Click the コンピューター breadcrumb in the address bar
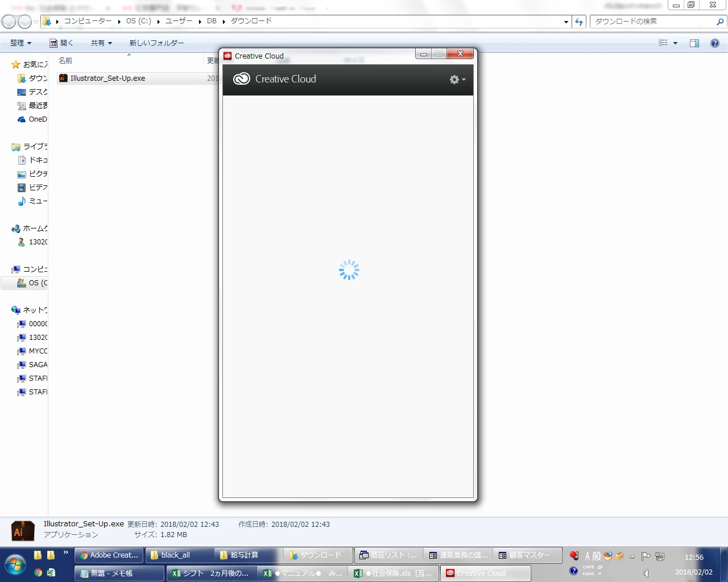The width and height of the screenshot is (728, 582). pyautogui.click(x=88, y=21)
